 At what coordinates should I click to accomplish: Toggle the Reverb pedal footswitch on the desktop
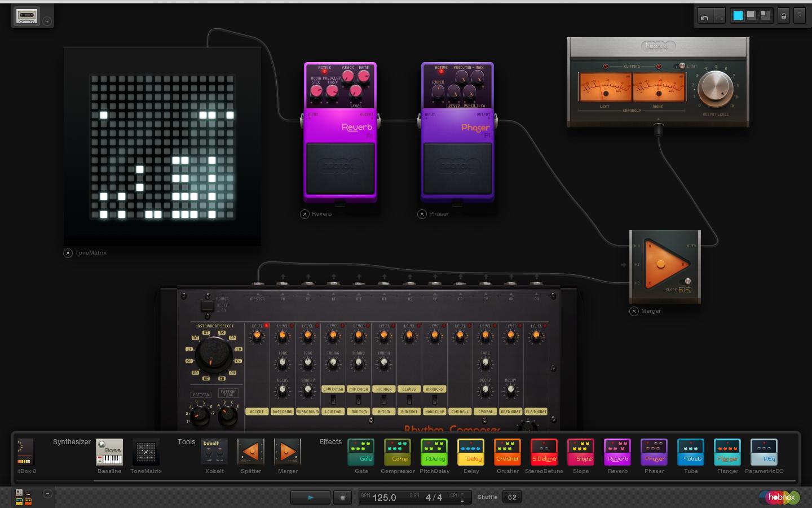[340, 168]
